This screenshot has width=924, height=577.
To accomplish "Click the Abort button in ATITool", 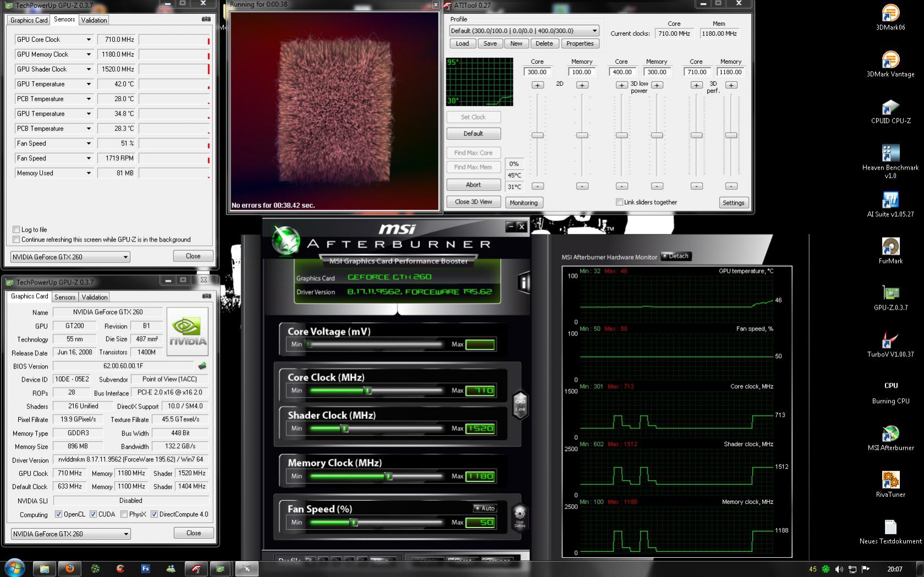I will pos(473,185).
